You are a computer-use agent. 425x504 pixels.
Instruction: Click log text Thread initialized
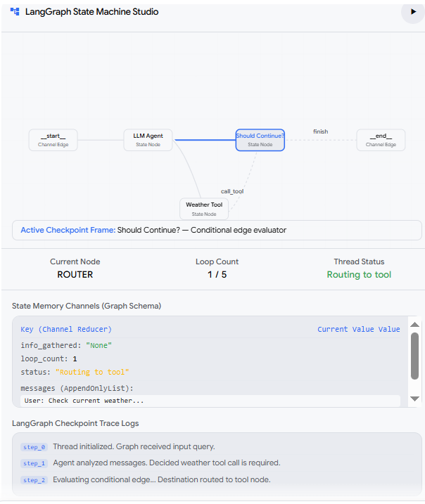click(134, 446)
